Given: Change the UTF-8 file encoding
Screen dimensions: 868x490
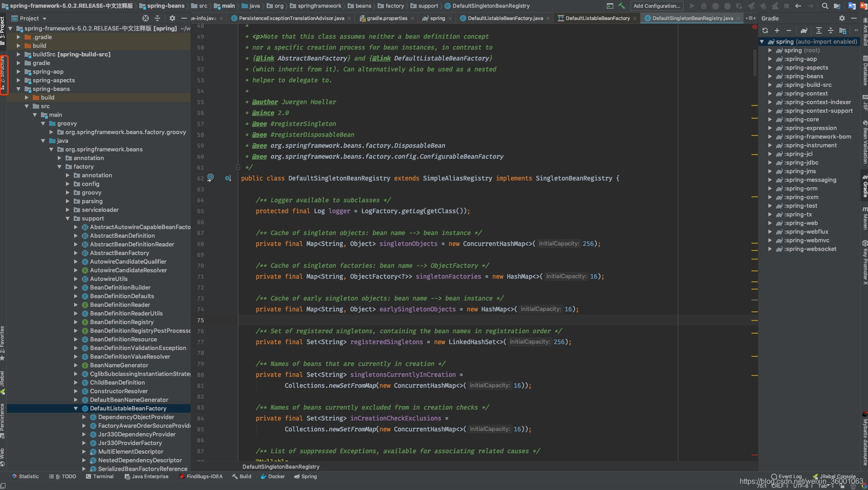Looking at the screenshot, I should pos(803,486).
